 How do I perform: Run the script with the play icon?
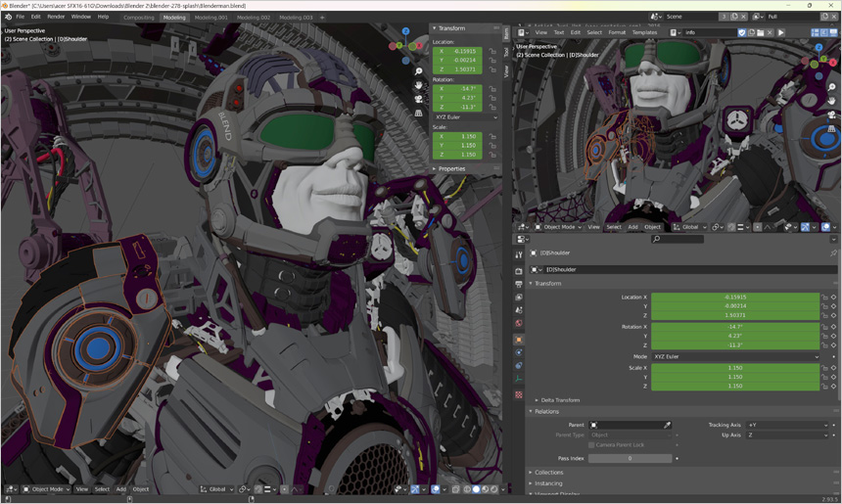[780, 32]
